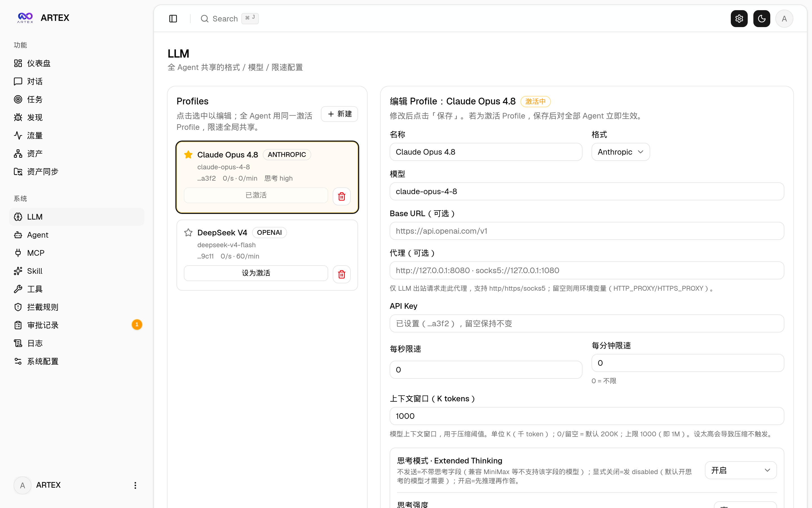Click the 资产同步 folder sync icon
The height and width of the screenshot is (508, 812).
pos(18,172)
